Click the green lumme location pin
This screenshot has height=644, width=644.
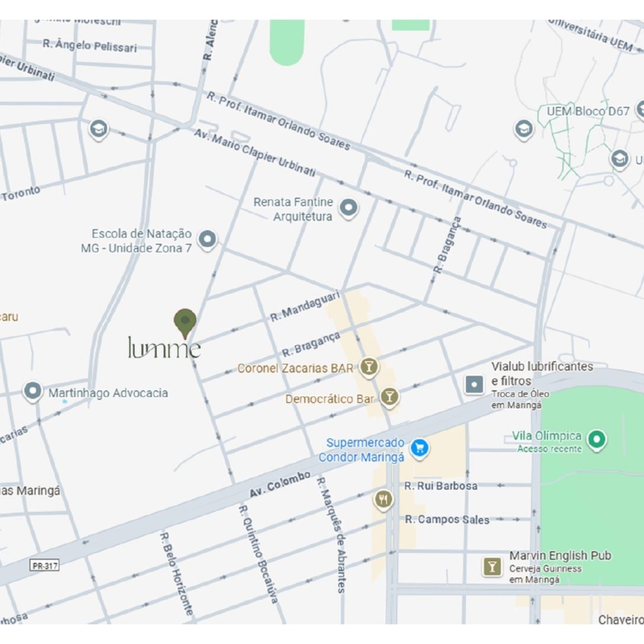point(185,323)
